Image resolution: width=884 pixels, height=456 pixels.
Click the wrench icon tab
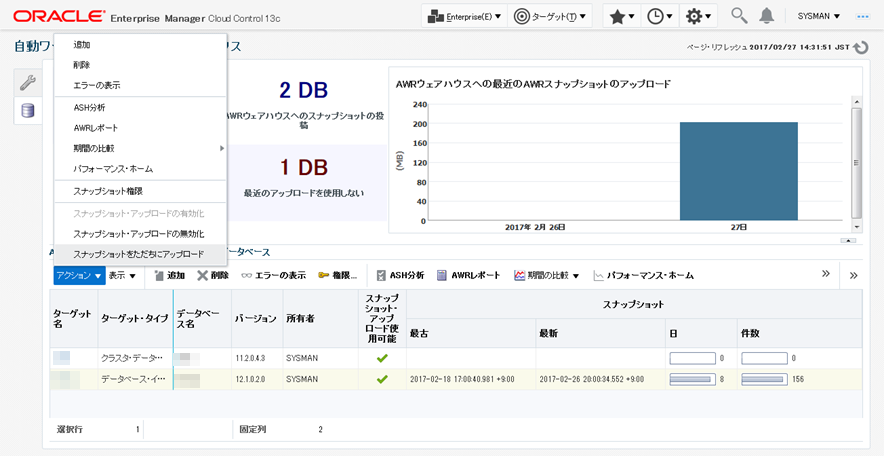[x=28, y=83]
